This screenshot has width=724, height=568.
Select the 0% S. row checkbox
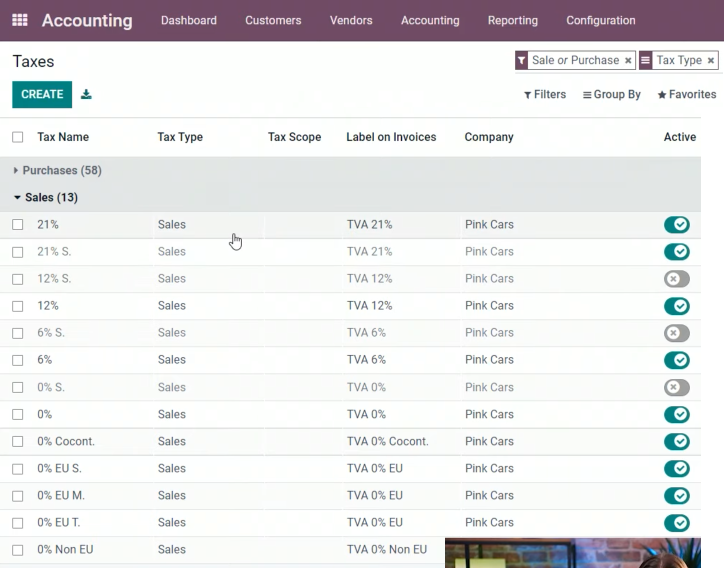point(18,387)
